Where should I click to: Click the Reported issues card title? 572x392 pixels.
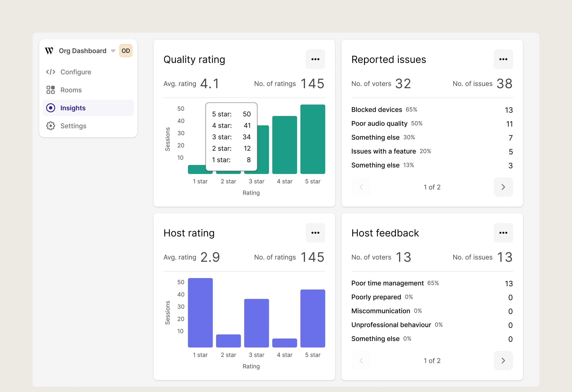pos(389,59)
